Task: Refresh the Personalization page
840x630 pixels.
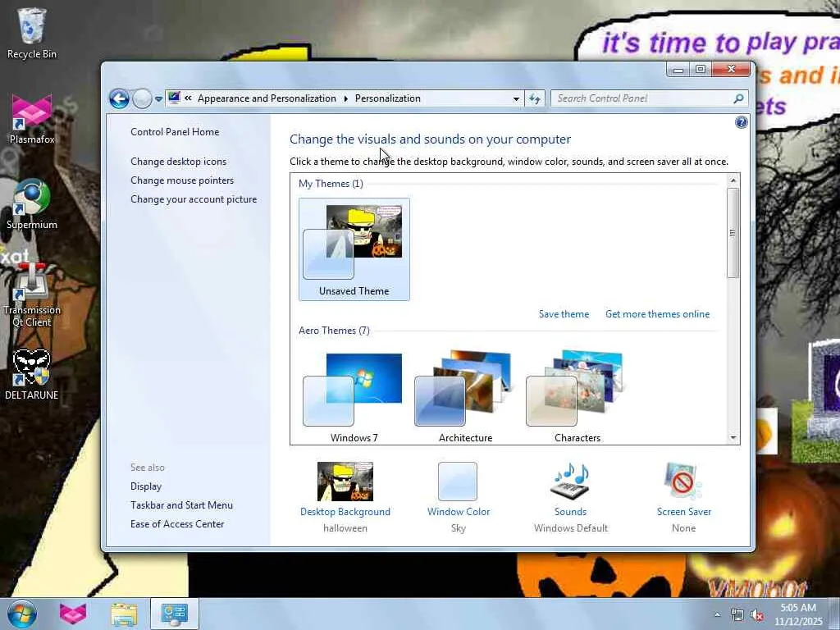Action: tap(535, 98)
